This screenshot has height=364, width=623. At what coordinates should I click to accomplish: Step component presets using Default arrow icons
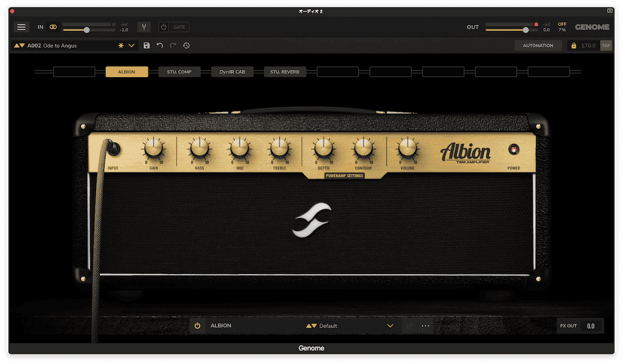point(311,326)
